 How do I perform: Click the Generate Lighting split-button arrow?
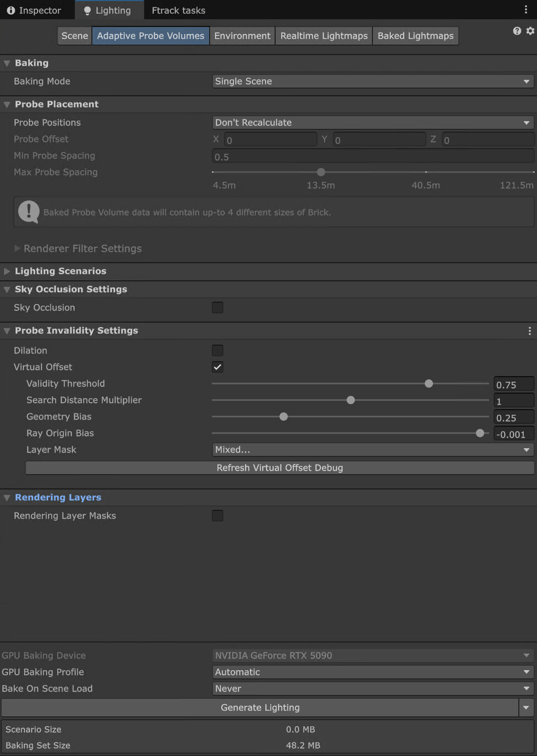pos(526,708)
